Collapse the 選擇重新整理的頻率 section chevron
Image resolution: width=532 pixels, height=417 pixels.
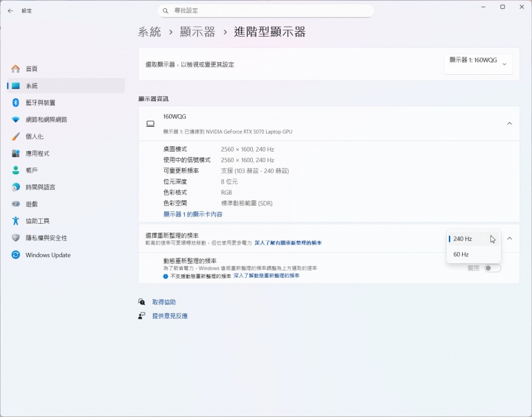pyautogui.click(x=509, y=238)
